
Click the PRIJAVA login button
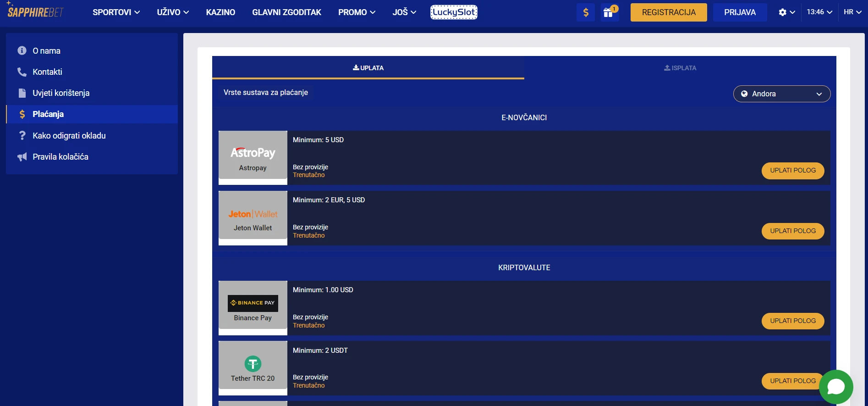point(740,12)
